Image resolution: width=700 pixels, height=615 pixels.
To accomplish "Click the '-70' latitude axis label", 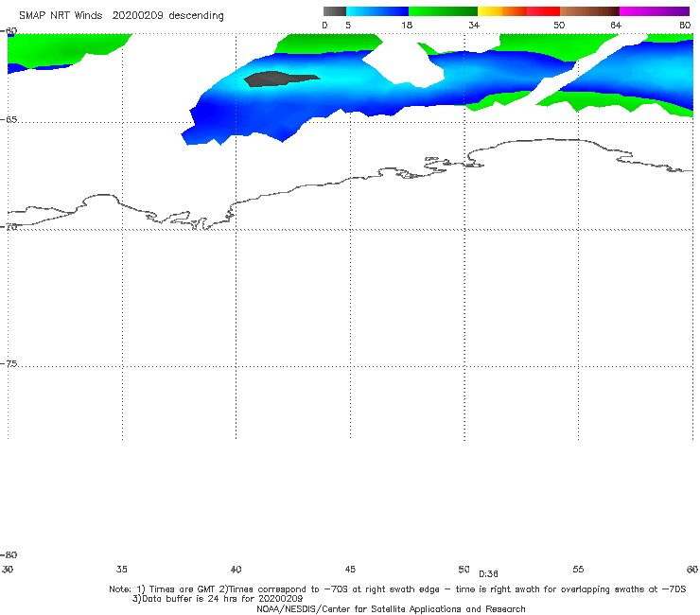I will pyautogui.click(x=9, y=226).
